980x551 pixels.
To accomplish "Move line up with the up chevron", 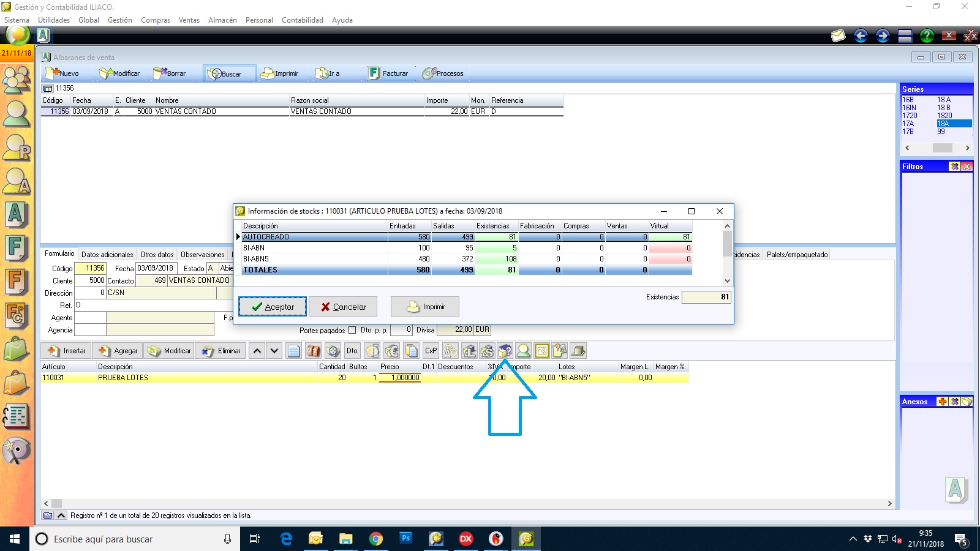I will (257, 351).
